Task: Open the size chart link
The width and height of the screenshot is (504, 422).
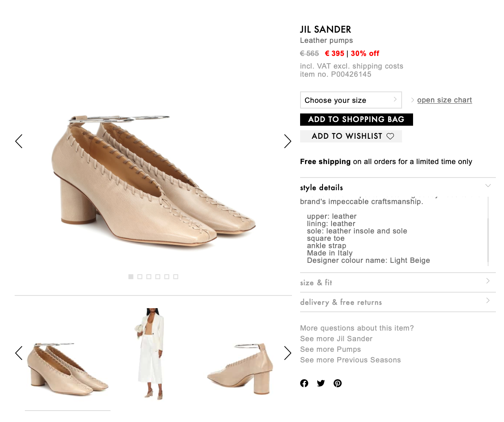Action: tap(444, 100)
